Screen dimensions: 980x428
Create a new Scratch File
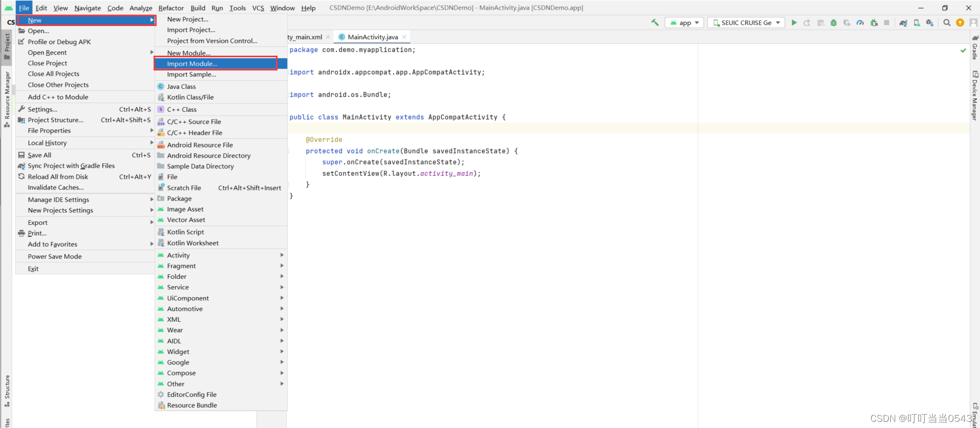point(221,188)
